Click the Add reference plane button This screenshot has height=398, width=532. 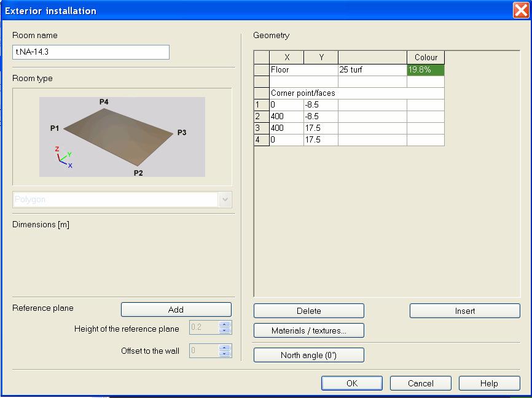[x=176, y=310]
